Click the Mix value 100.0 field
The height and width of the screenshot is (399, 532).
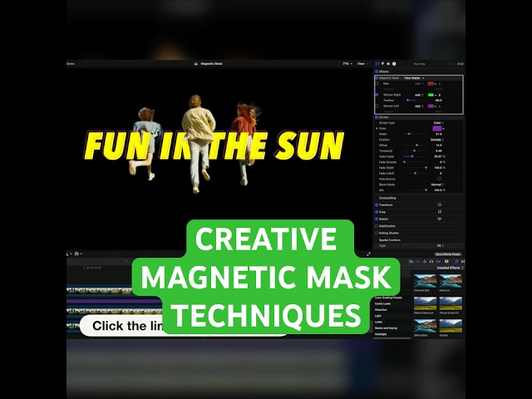pos(438,190)
